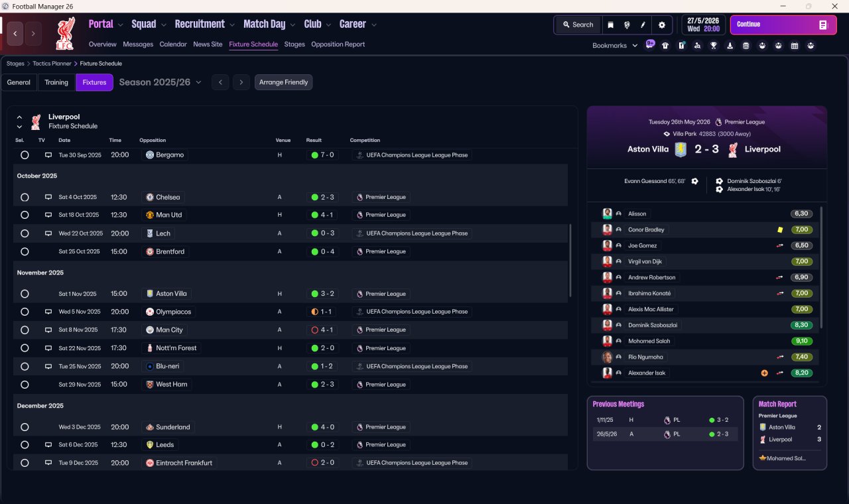This screenshot has height=504, width=849.
Task: Click the Man Utd club badge icon
Action: tap(150, 215)
